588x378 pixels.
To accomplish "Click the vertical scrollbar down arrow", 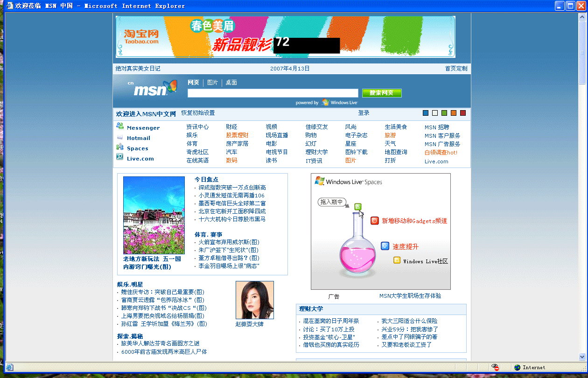I will click(x=582, y=357).
